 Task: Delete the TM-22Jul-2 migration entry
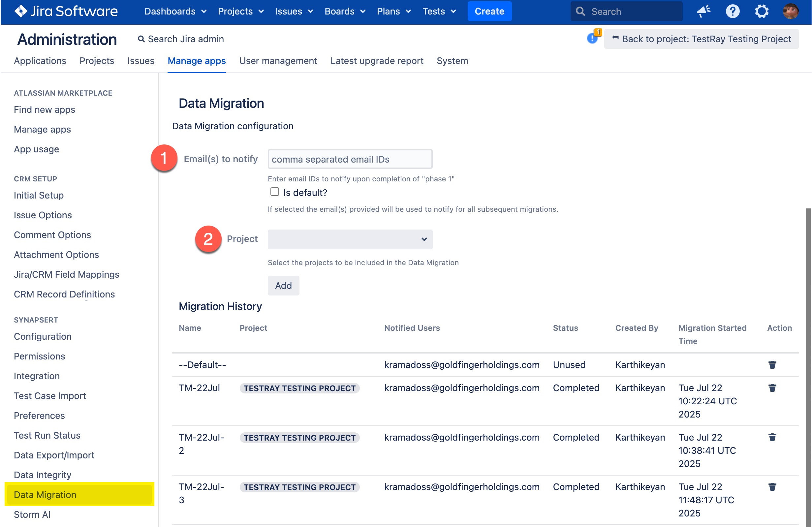[772, 437]
